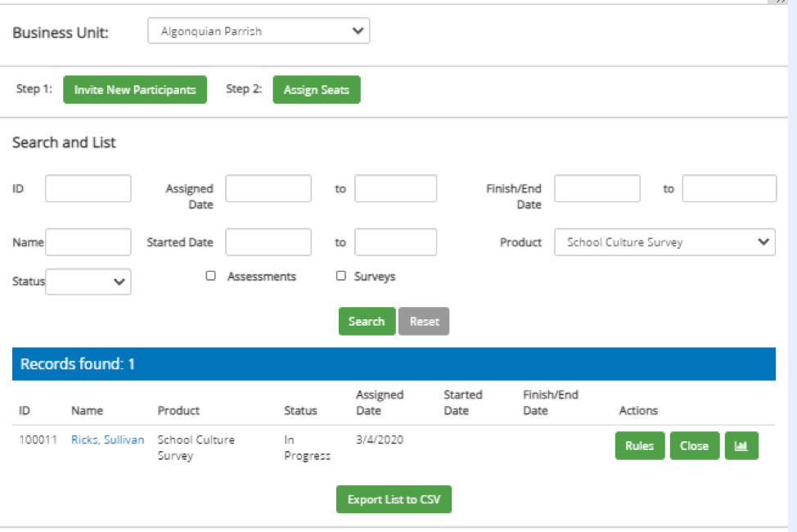Expand the Product dropdown list
Viewport: 797px width, 532px height.
(x=664, y=242)
